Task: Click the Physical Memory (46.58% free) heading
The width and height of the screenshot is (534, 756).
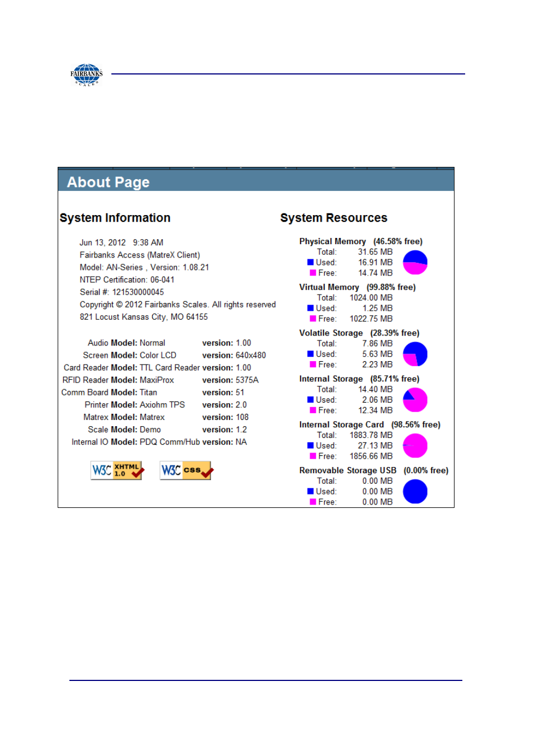Action: (x=361, y=241)
